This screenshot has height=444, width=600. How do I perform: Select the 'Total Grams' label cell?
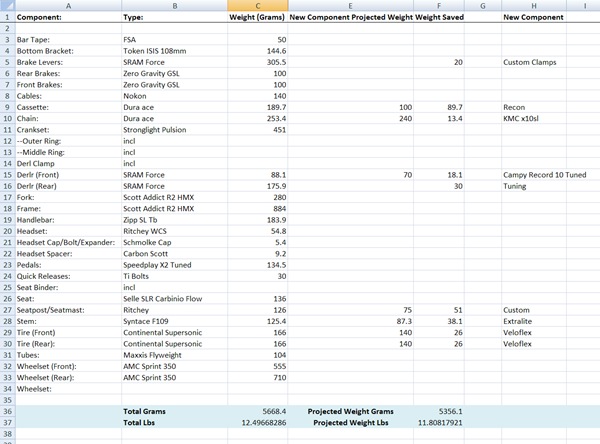[174, 411]
